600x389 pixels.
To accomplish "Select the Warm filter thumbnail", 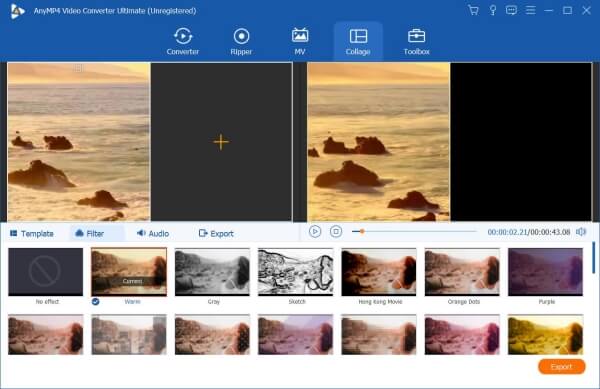I will click(129, 272).
